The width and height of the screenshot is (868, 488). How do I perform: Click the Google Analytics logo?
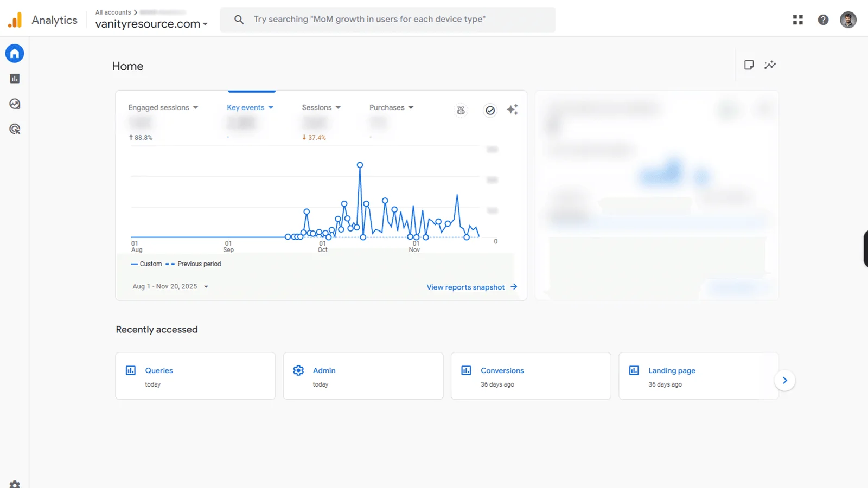click(x=15, y=20)
